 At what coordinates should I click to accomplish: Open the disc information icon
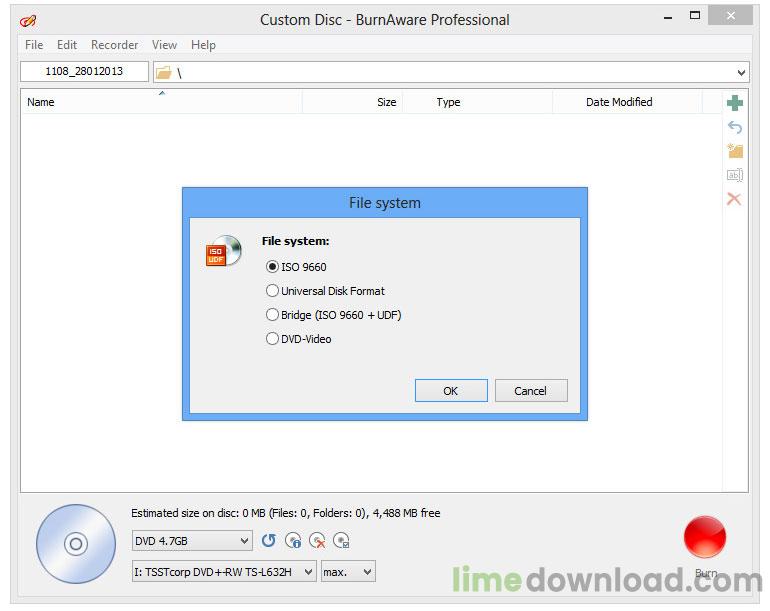pos(293,541)
